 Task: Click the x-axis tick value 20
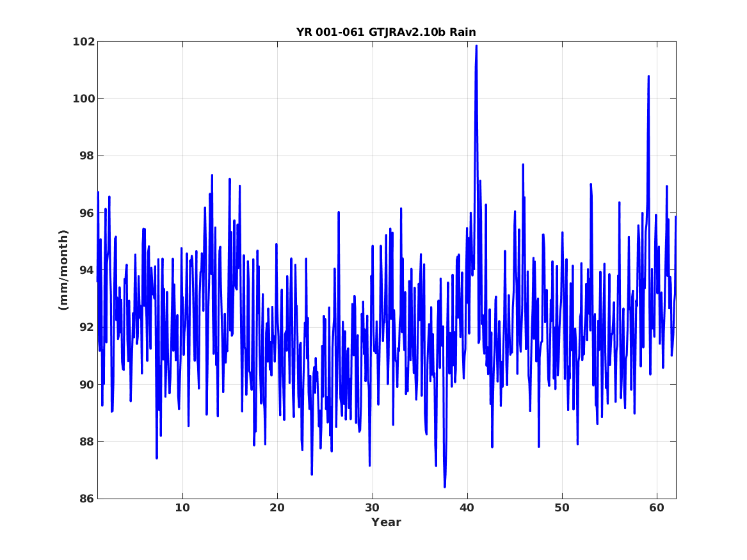277,508
